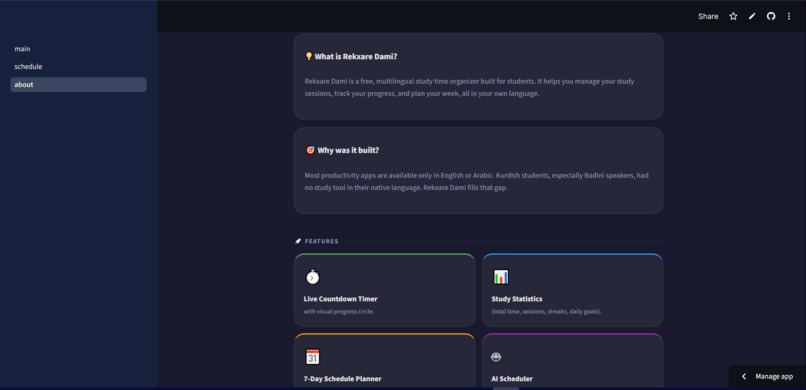Expand the Manage app panel
The width and height of the screenshot is (806, 390).
[x=767, y=377]
